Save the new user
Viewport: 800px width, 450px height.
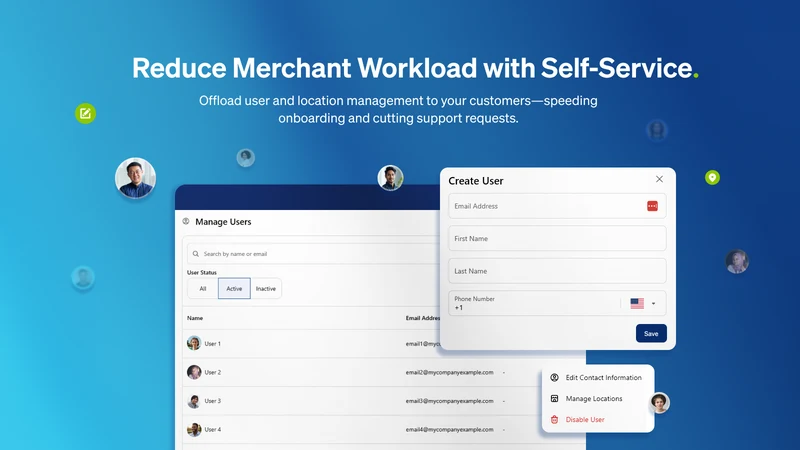[651, 333]
